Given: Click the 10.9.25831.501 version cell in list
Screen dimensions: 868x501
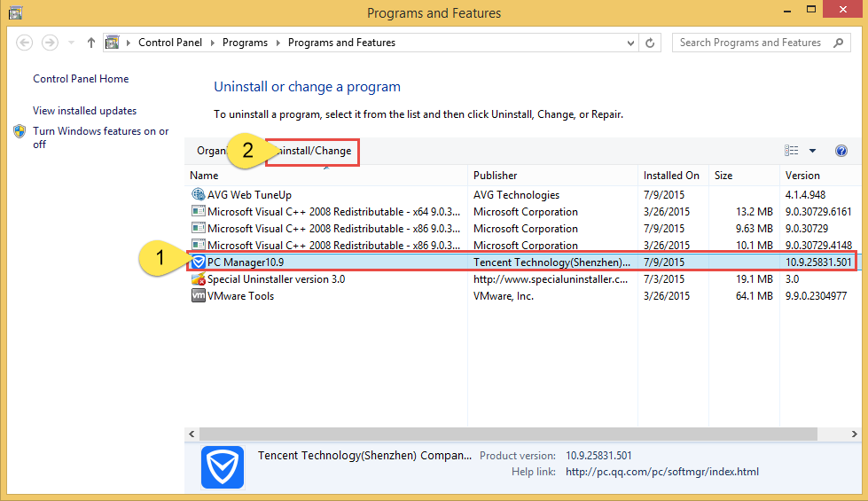Looking at the screenshot, I should click(x=818, y=262).
